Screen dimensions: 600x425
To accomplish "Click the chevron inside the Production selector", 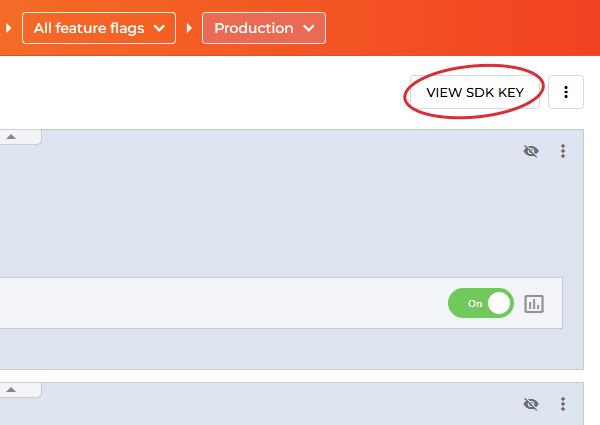I will pyautogui.click(x=309, y=28).
